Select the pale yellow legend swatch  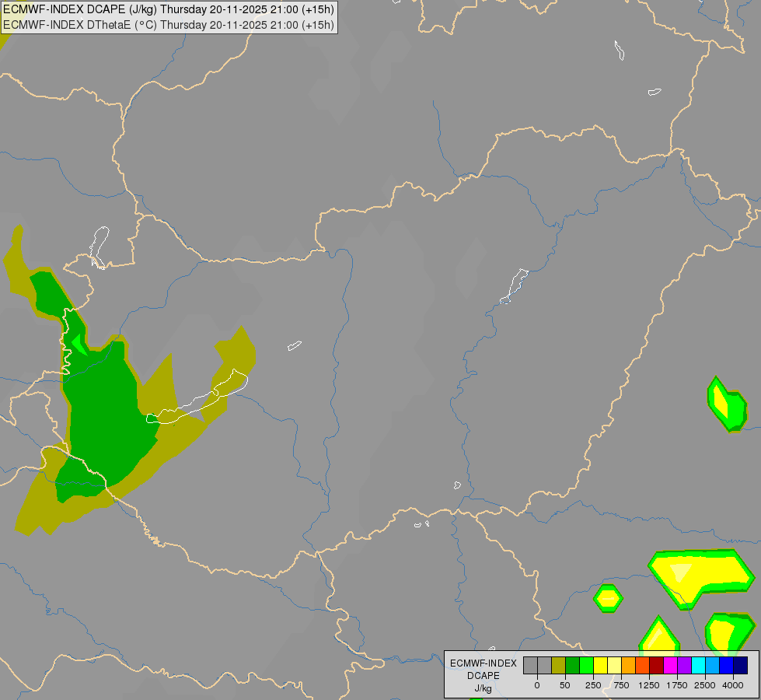pos(615,666)
